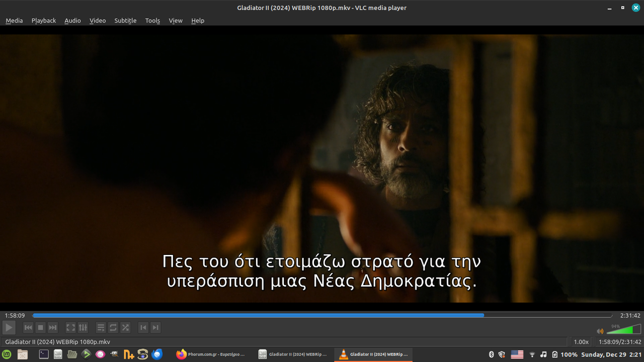Viewport: 644px width, 362px height.
Task: Launch the pink round icon app
Action: coord(100,354)
